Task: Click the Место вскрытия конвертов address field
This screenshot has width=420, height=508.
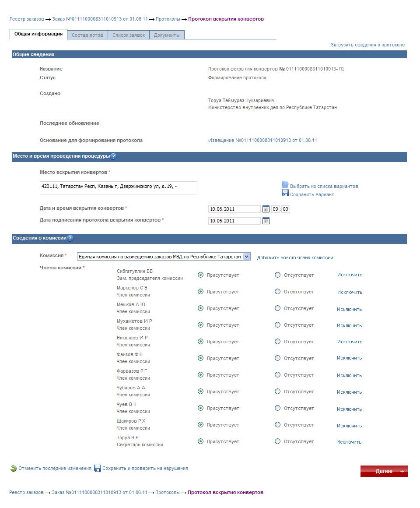Action: [119, 188]
